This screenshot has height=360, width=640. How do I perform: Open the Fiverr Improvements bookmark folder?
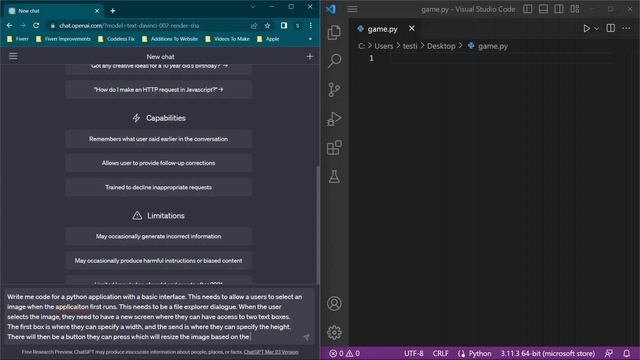[x=63, y=39]
